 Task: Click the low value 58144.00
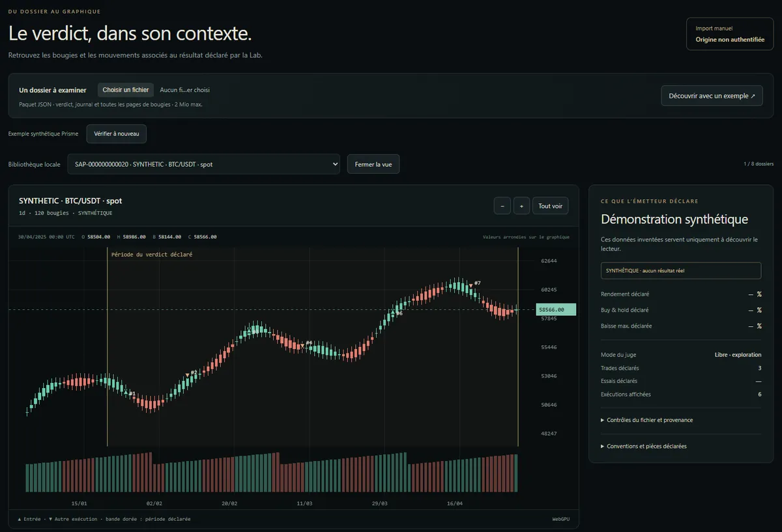[170, 237]
